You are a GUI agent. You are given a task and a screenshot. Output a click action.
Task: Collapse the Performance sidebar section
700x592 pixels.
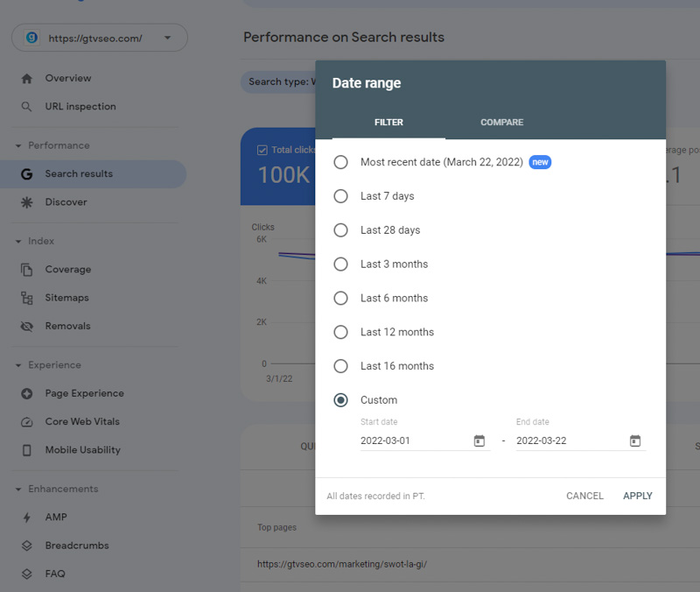pyautogui.click(x=18, y=145)
